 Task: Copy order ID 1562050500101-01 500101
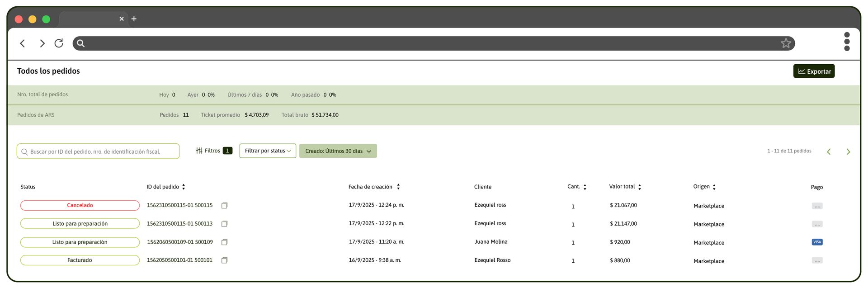tap(224, 260)
